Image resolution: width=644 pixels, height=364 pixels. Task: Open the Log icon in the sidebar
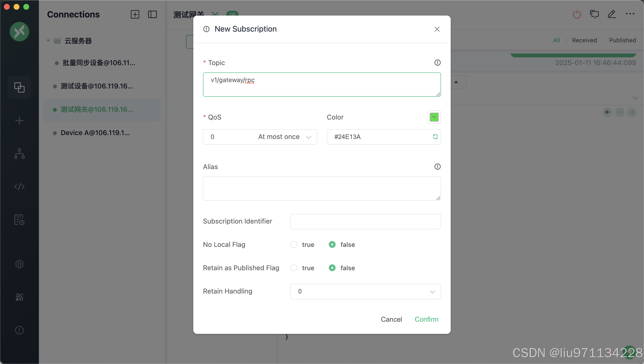coord(19,220)
